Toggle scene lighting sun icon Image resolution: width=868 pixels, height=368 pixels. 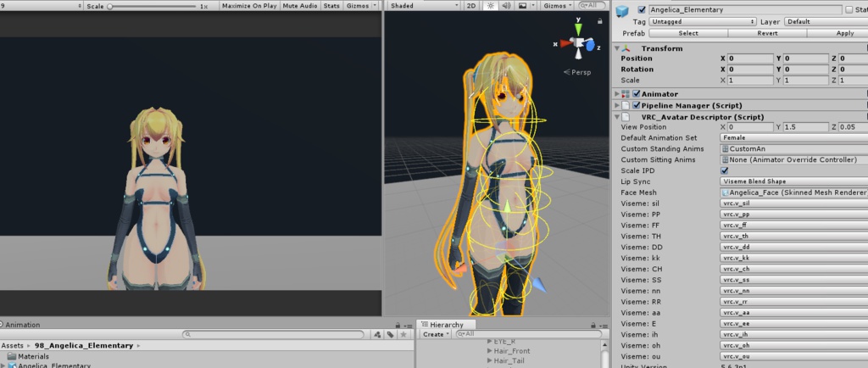click(x=490, y=6)
